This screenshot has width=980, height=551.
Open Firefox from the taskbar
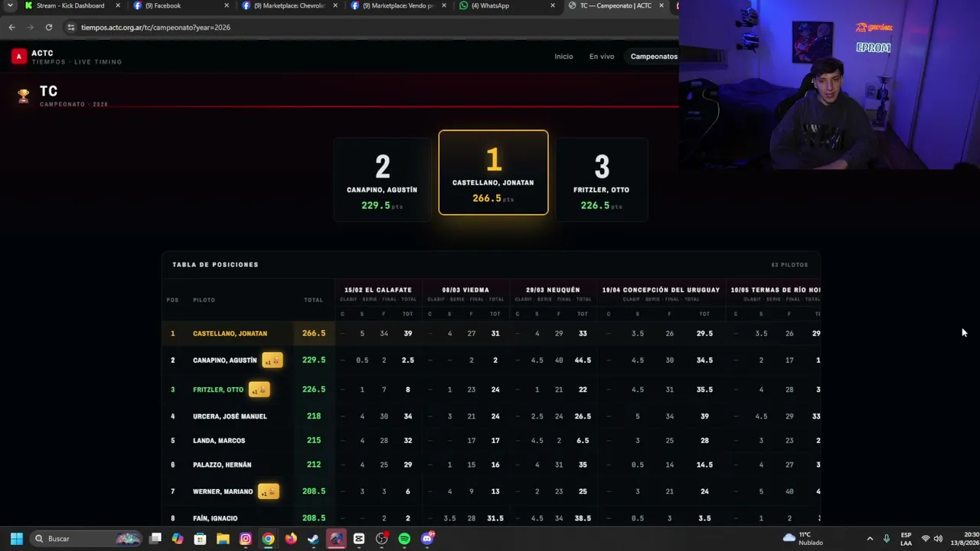click(x=291, y=539)
